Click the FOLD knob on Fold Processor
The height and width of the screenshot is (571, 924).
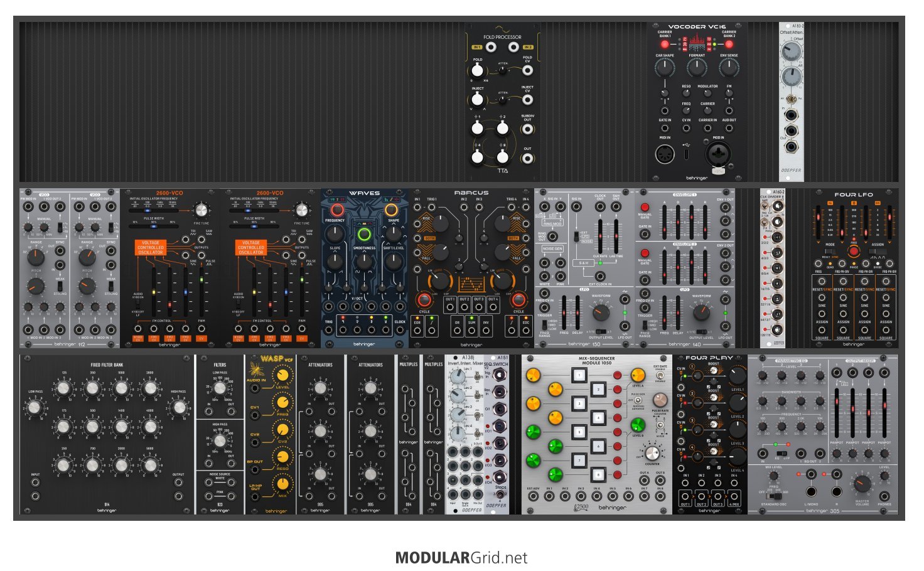478,71
